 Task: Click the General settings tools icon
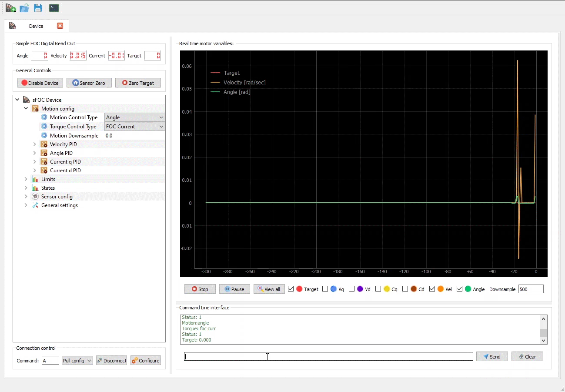[35, 205]
